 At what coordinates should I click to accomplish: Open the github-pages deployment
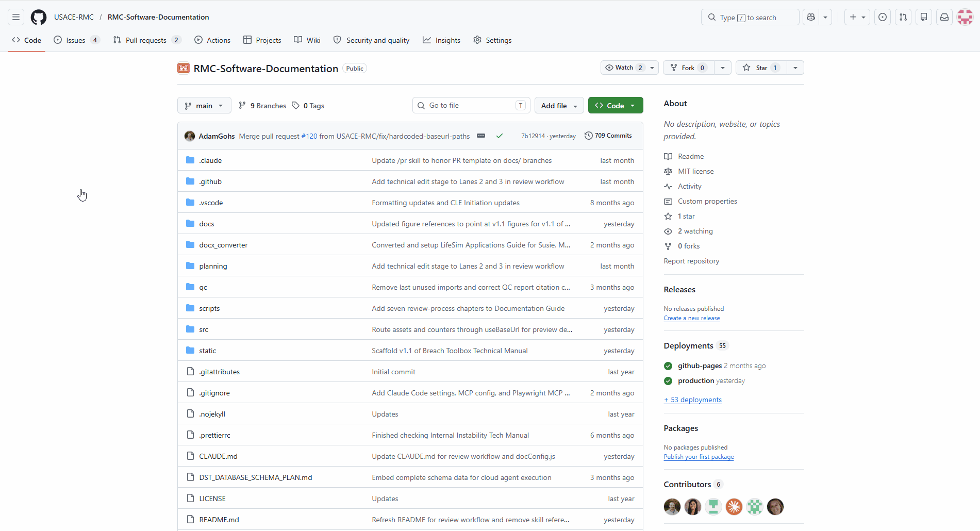(x=700, y=366)
